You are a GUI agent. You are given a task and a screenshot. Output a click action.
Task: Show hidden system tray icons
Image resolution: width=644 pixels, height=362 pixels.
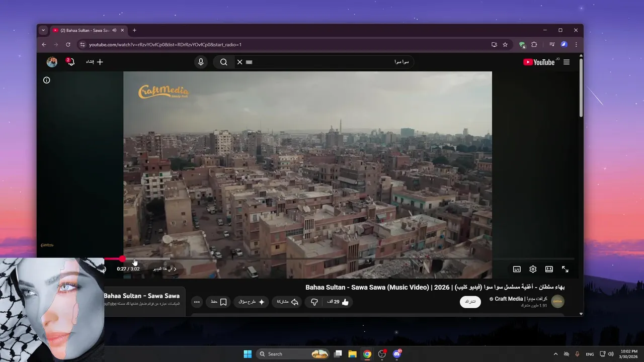point(555,354)
